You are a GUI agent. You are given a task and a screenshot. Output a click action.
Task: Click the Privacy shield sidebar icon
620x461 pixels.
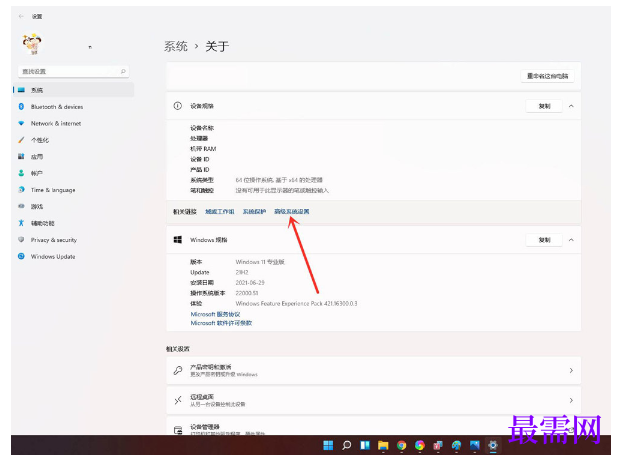[21, 240]
